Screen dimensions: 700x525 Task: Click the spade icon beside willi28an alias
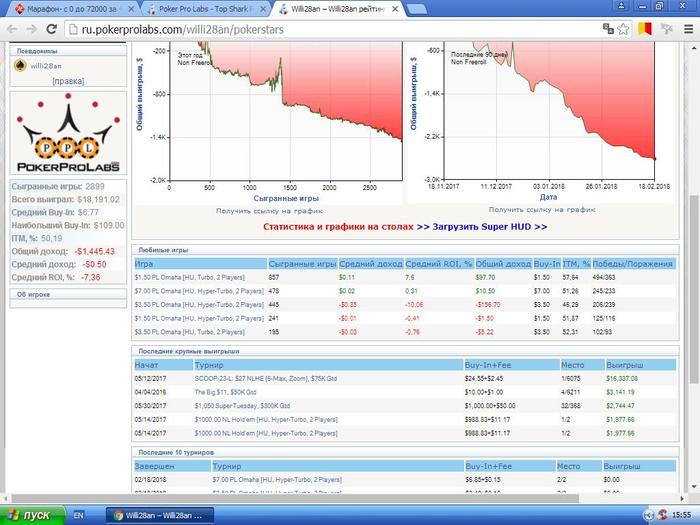tap(20, 66)
